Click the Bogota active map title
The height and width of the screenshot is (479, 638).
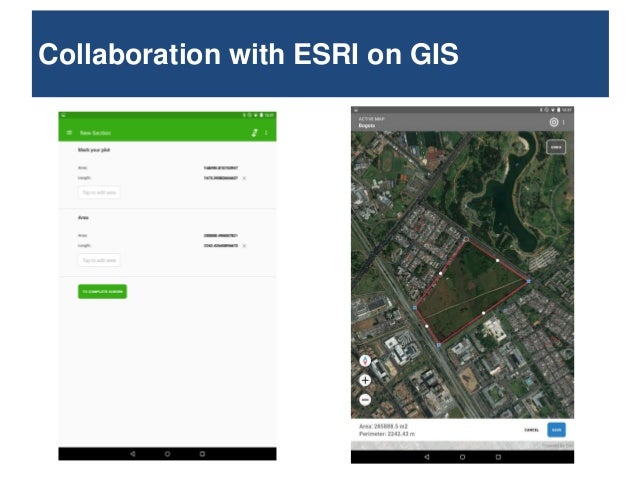tap(367, 126)
